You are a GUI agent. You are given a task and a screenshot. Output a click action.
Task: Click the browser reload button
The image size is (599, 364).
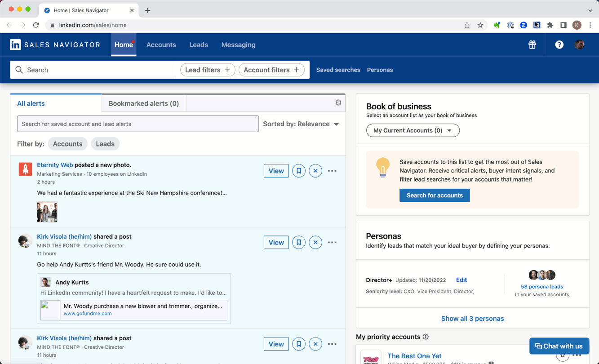[36, 25]
